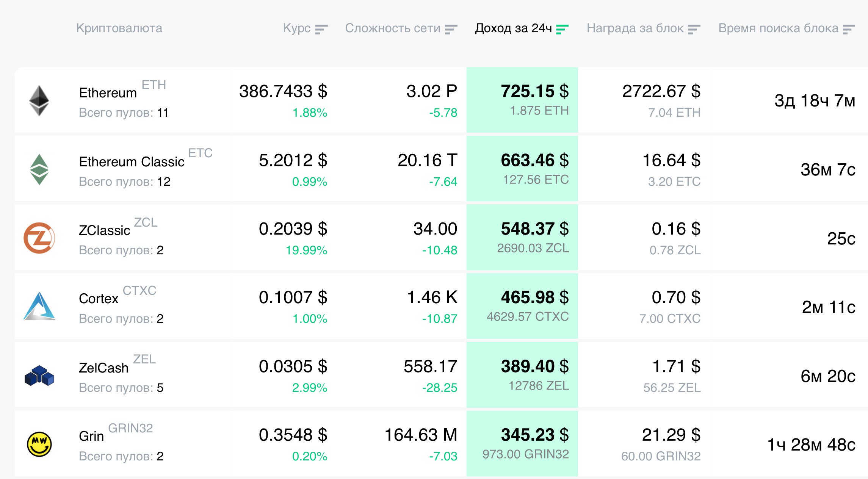
Task: Click the ZEL ticker label
Action: tap(144, 359)
